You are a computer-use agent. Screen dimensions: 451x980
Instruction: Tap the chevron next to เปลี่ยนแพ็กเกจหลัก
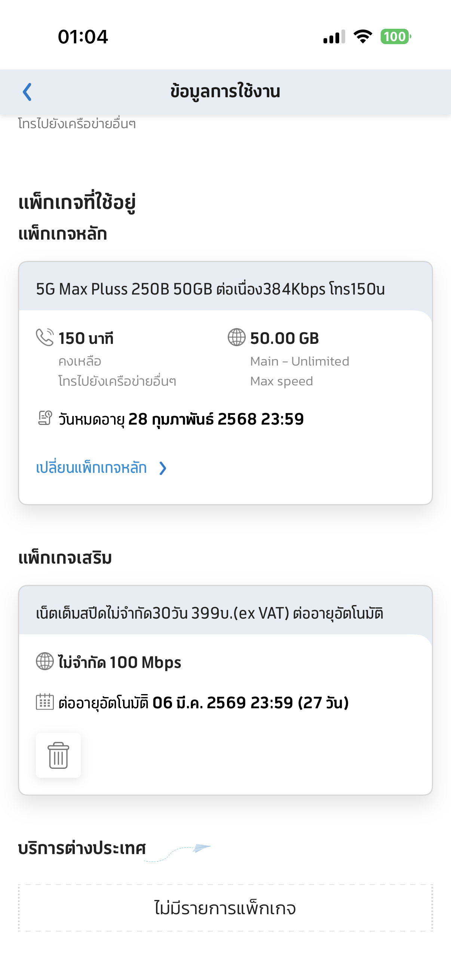(163, 468)
